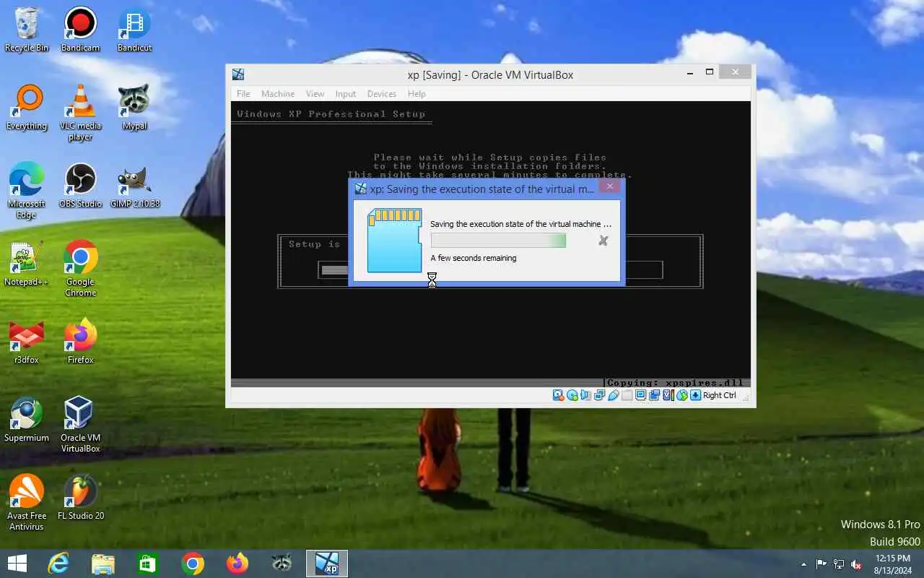Select the Avast Free Antivirus desktop shortcut
Screen dimensions: 924x578
tap(27, 503)
